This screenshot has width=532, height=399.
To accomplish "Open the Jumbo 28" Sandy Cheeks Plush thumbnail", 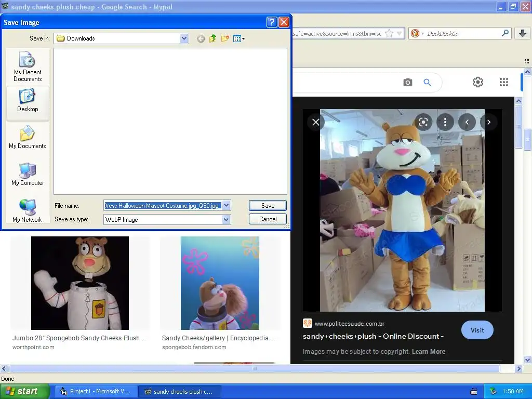I will pos(80,283).
